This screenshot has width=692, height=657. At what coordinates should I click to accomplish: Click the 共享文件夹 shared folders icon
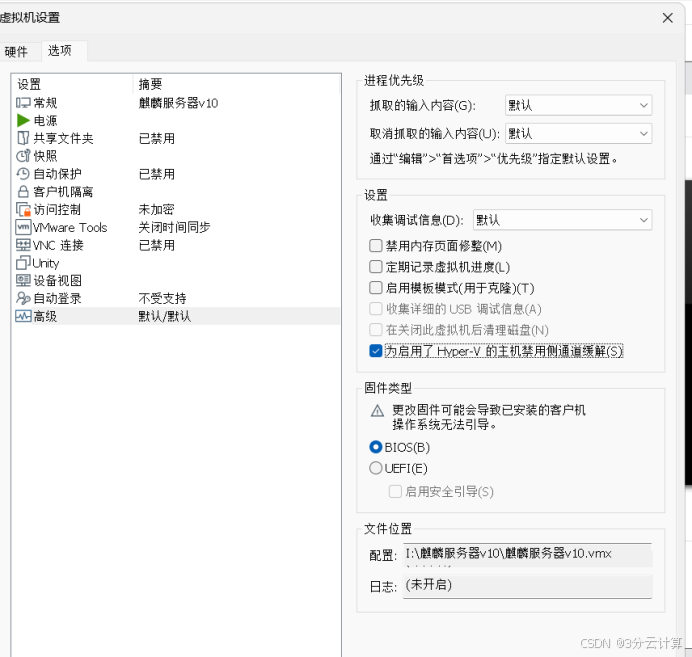pyautogui.click(x=23, y=139)
